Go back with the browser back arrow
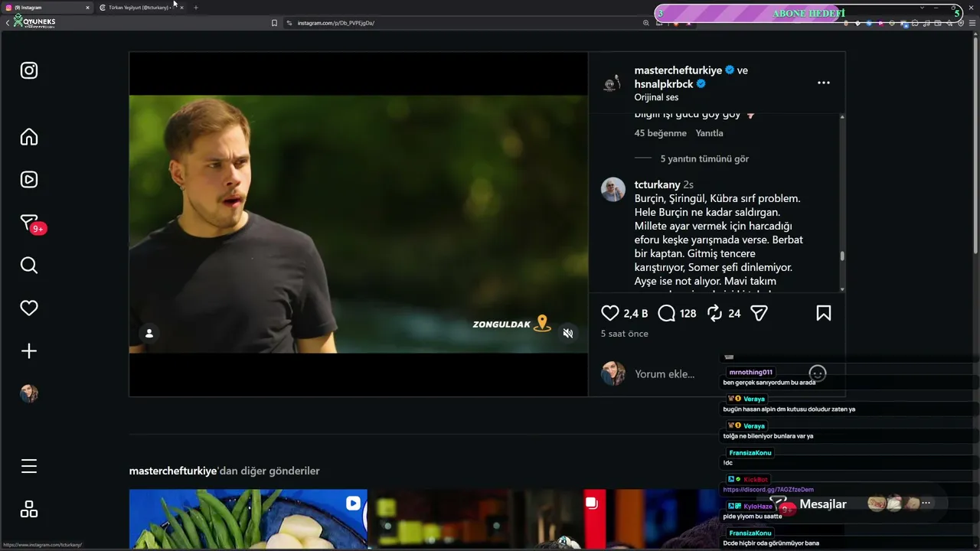Image resolution: width=980 pixels, height=551 pixels. tap(7, 23)
